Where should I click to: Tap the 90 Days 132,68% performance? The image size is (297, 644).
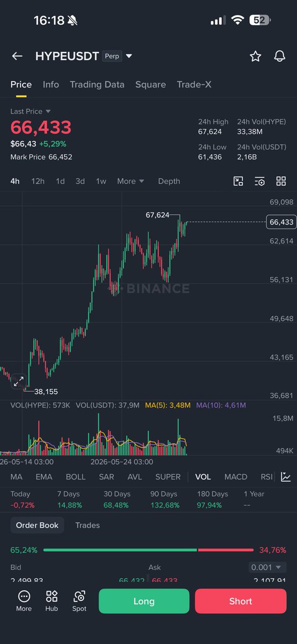click(x=165, y=500)
